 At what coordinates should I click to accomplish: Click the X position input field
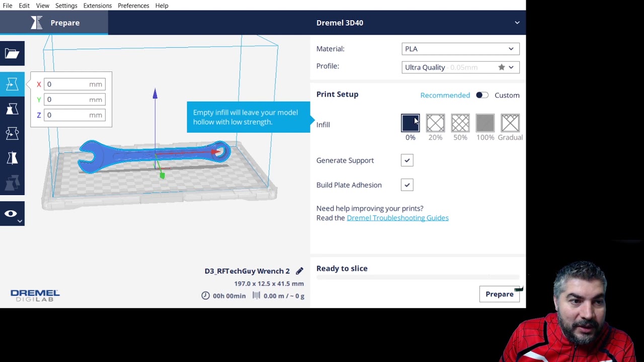coord(74,84)
